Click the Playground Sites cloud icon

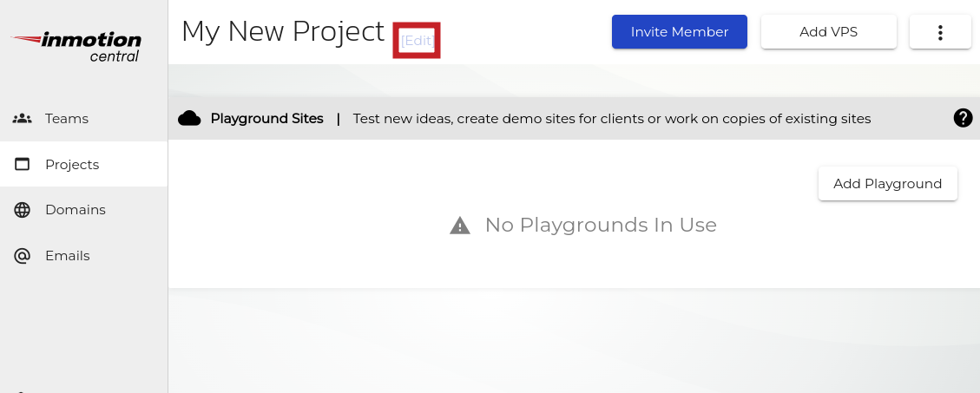click(x=189, y=119)
